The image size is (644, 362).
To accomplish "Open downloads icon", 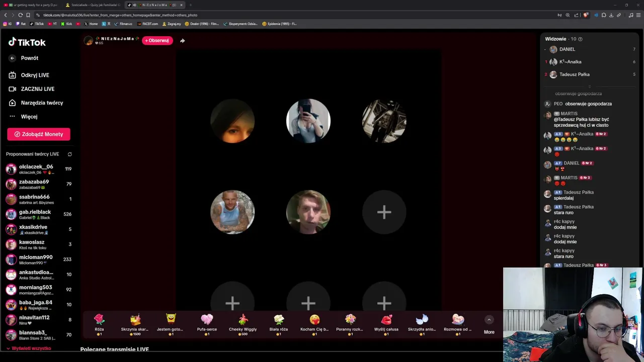I will point(611,15).
